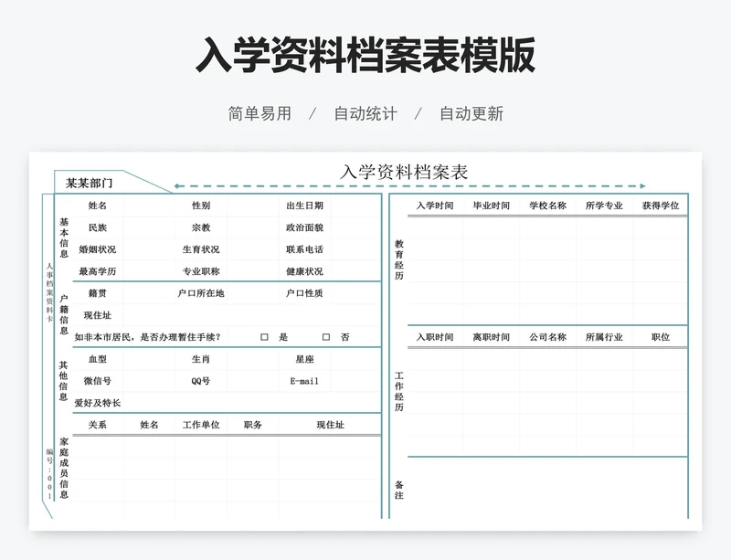Select the 工作单位 column header
The width and height of the screenshot is (731, 560).
[201, 425]
